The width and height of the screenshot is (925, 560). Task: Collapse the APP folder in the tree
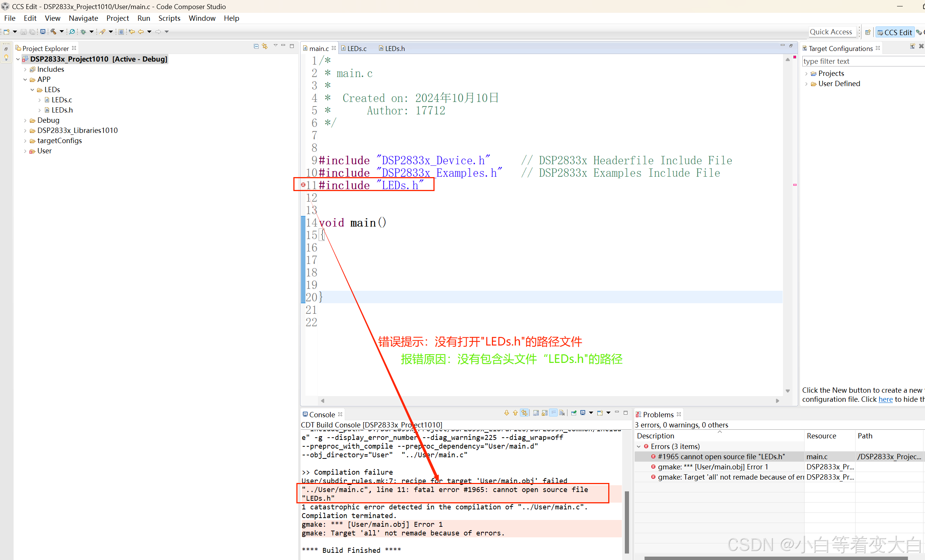coord(25,80)
